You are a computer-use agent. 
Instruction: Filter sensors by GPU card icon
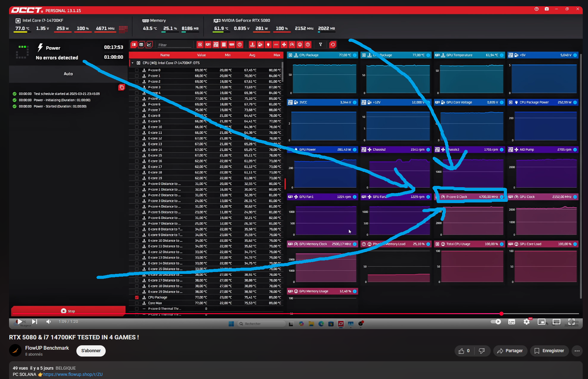pos(208,45)
